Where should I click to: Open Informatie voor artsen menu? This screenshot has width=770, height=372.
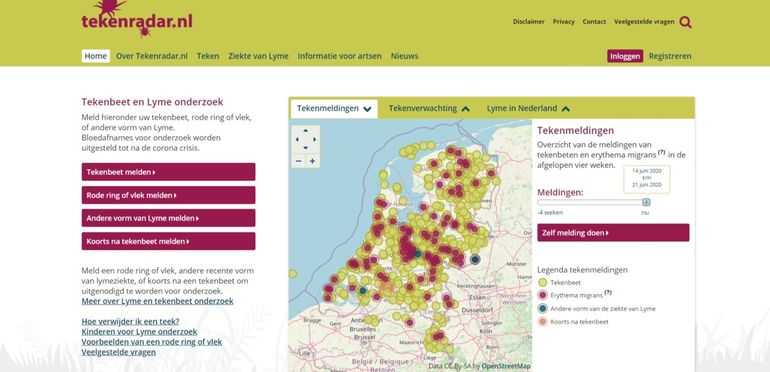click(x=339, y=56)
